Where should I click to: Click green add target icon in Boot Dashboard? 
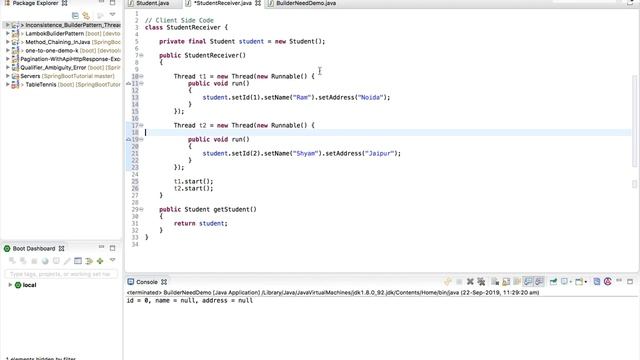click(x=100, y=261)
